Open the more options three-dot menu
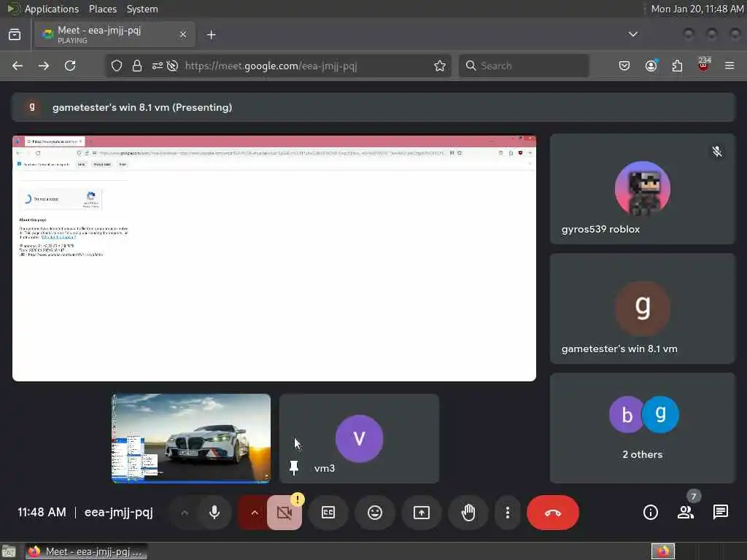 (508, 513)
